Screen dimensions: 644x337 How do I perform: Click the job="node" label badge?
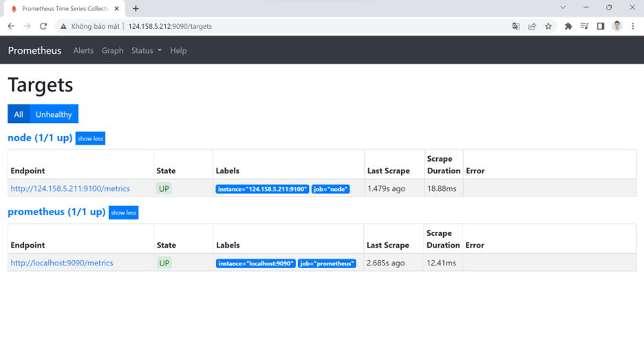pos(331,189)
